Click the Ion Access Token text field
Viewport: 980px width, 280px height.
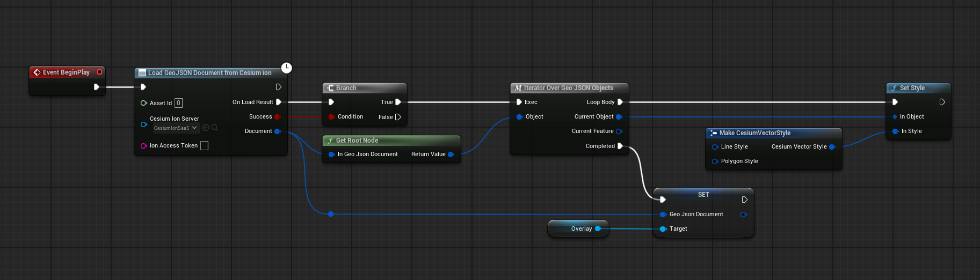204,145
